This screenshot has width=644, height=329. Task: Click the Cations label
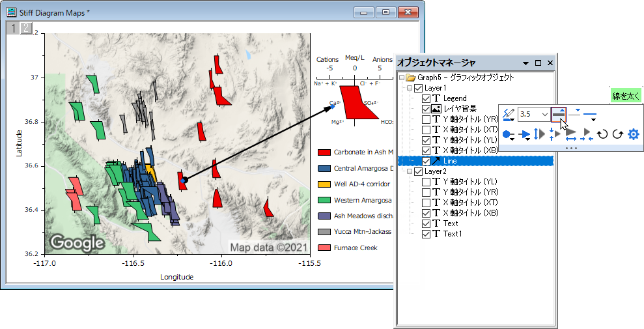(328, 60)
